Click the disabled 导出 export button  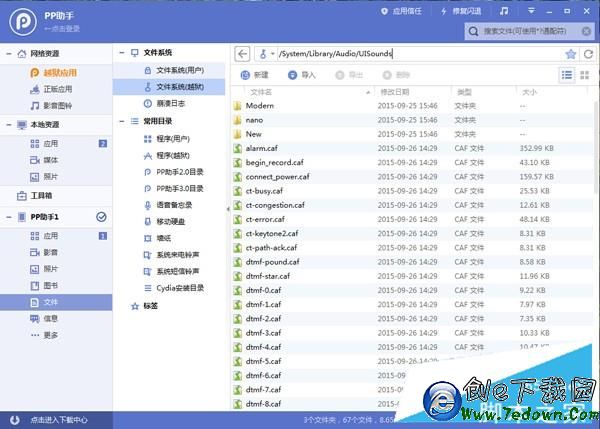point(349,75)
